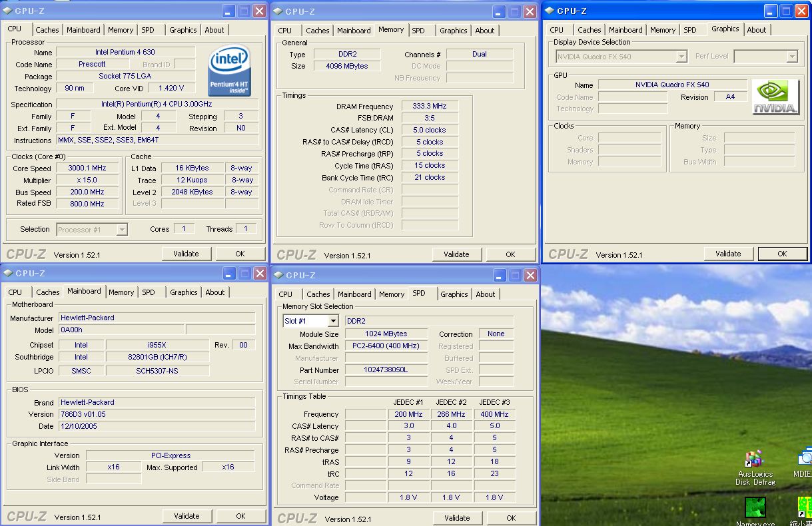The image size is (812, 526).
Task: Click Validate in the Mainboard tab window
Action: tap(187, 516)
